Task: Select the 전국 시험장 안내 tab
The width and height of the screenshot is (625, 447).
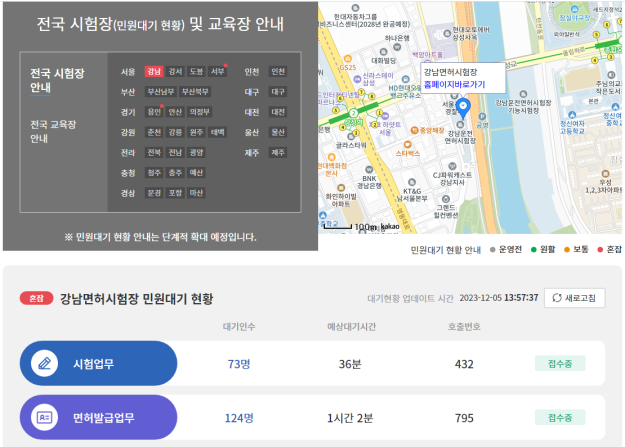Action: [x=55, y=80]
